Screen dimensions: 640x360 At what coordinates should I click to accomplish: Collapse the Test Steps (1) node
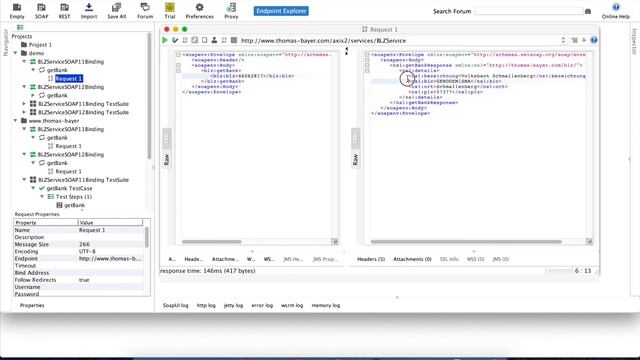click(42, 197)
